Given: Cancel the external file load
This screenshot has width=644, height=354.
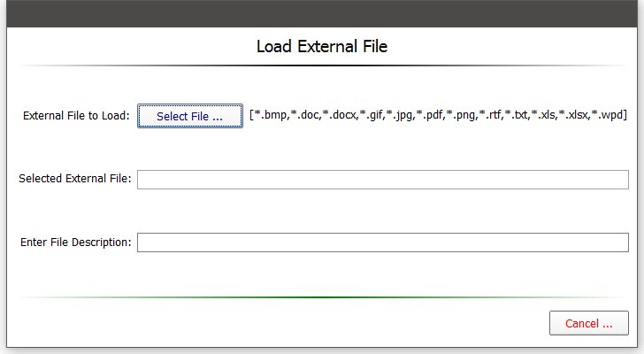Looking at the screenshot, I should (589, 323).
